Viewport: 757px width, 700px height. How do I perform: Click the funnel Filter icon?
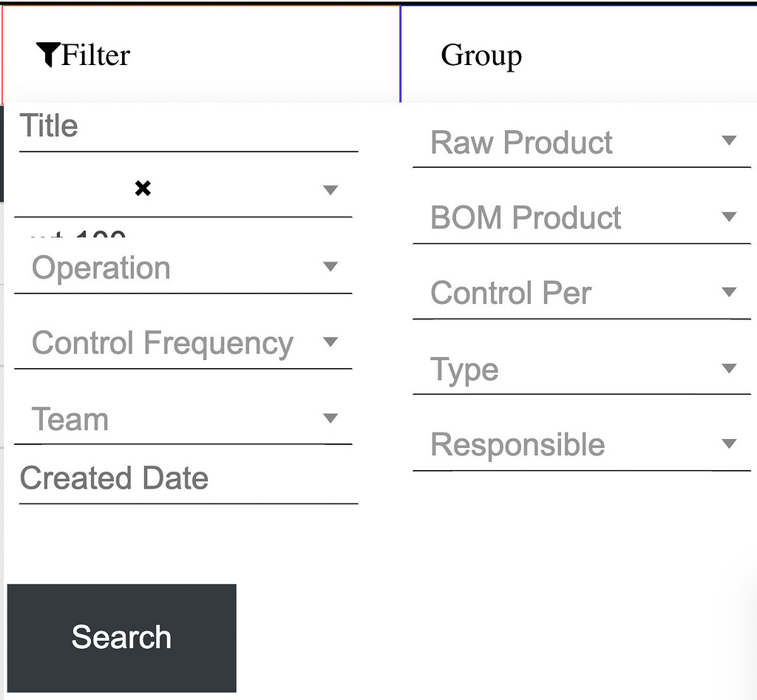[x=47, y=55]
